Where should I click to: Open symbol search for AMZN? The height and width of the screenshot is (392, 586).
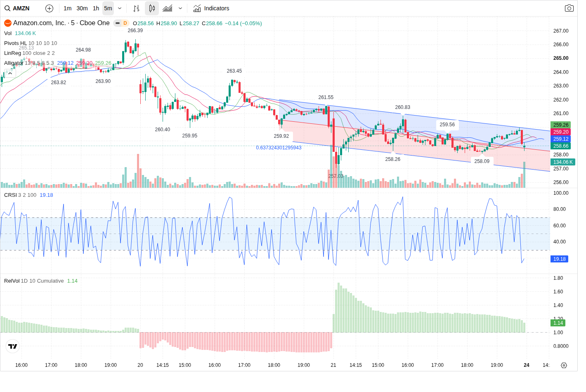click(x=17, y=8)
